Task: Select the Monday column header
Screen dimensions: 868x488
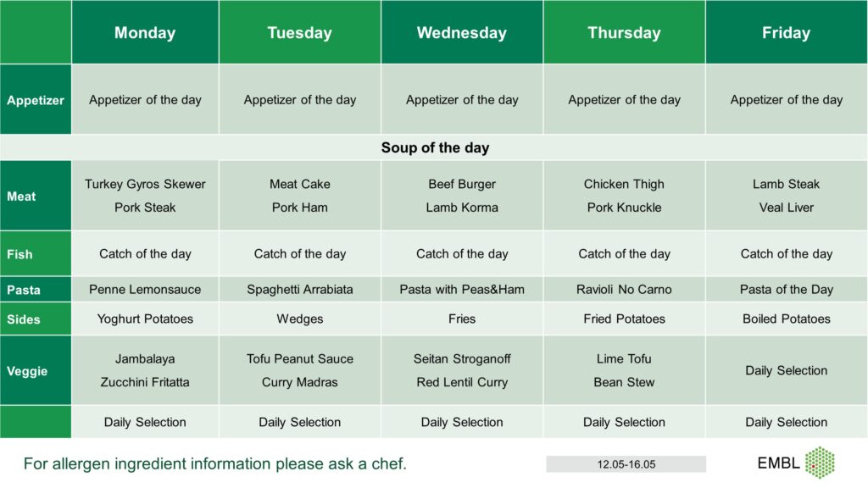Action: (x=145, y=32)
